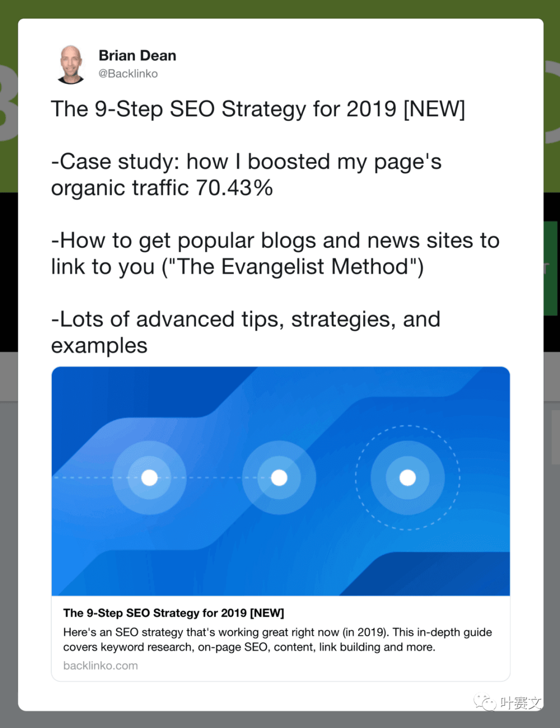Click the @Backlinko handle
This screenshot has width=560, height=728.
coord(128,74)
